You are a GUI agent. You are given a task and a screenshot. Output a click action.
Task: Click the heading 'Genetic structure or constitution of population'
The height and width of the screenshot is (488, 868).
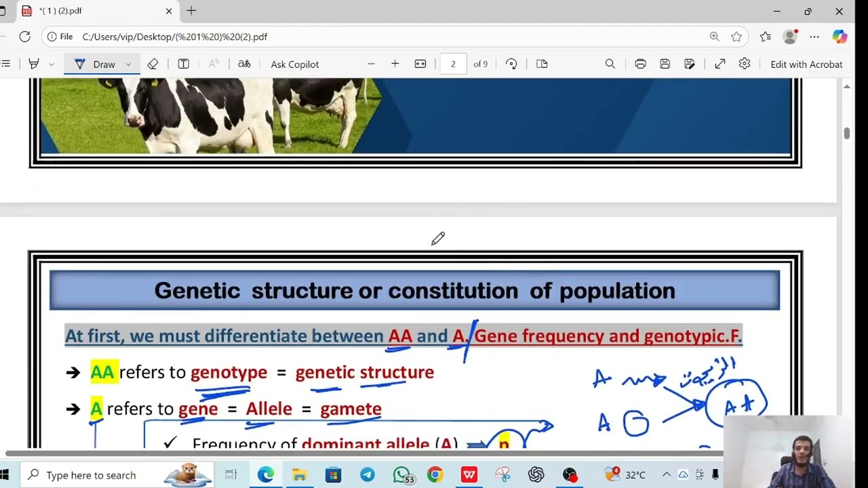coord(414,291)
